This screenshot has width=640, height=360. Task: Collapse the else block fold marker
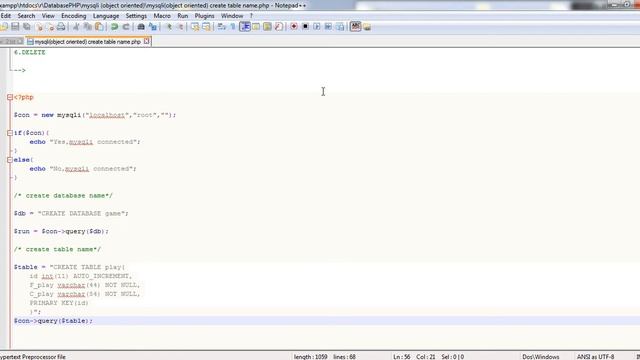[10, 160]
